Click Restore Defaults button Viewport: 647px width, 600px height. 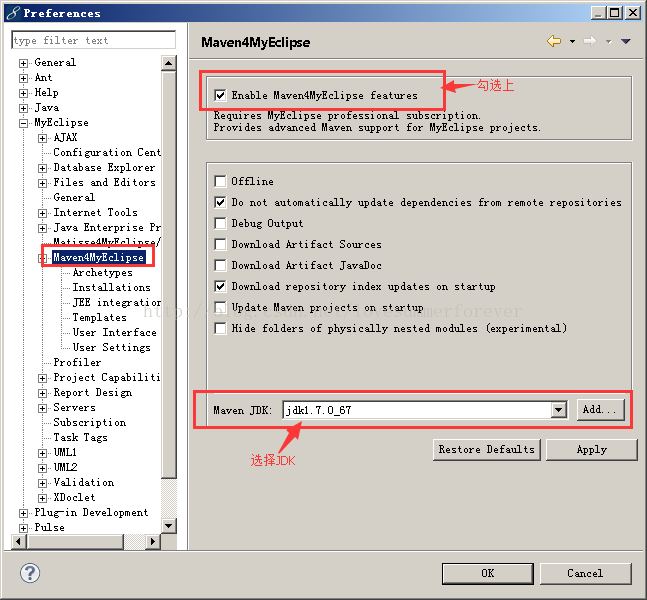tap(486, 449)
